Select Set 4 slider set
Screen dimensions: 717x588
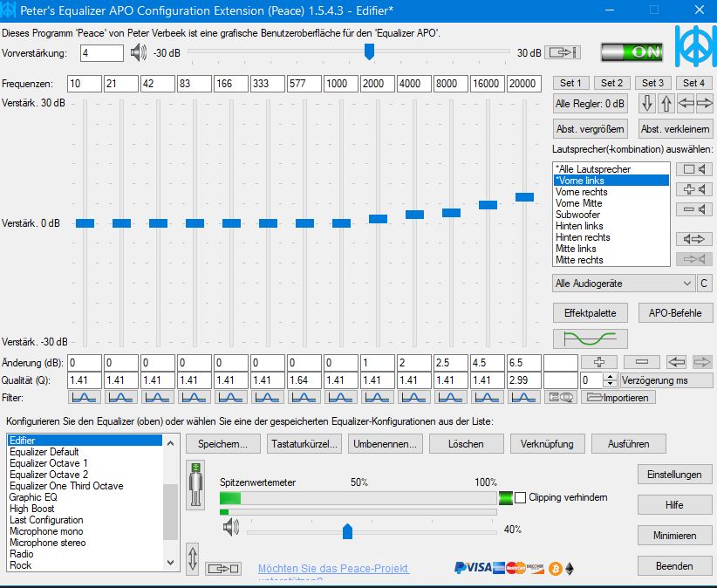point(693,83)
